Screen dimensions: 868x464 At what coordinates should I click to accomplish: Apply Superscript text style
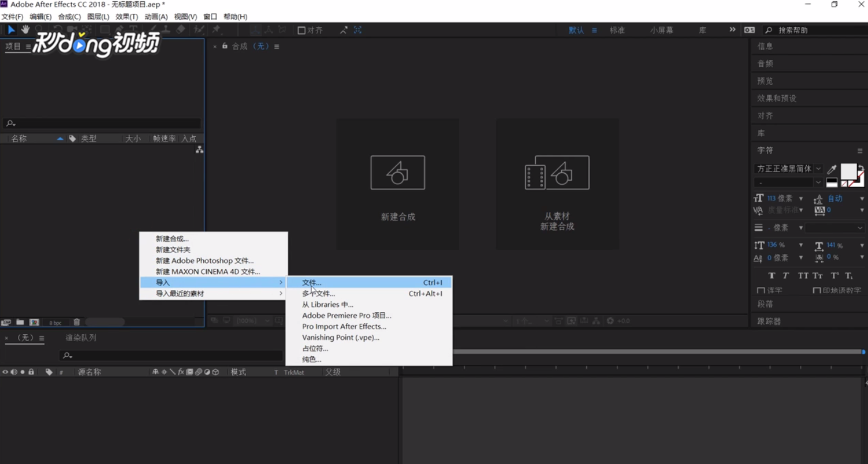click(x=835, y=276)
